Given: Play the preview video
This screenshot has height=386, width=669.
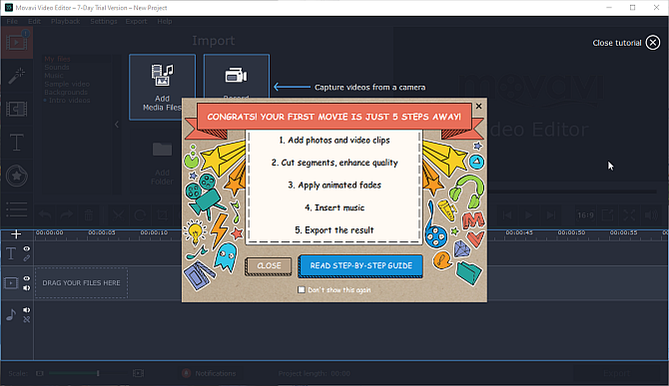Looking at the screenshot, I should [x=529, y=215].
